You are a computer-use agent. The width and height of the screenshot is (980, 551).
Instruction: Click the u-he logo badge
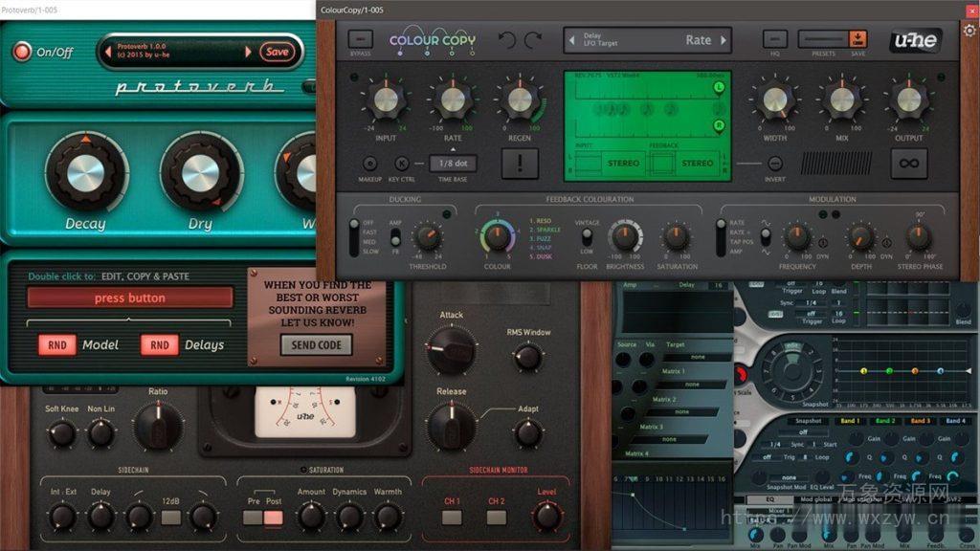pyautogui.click(x=916, y=41)
